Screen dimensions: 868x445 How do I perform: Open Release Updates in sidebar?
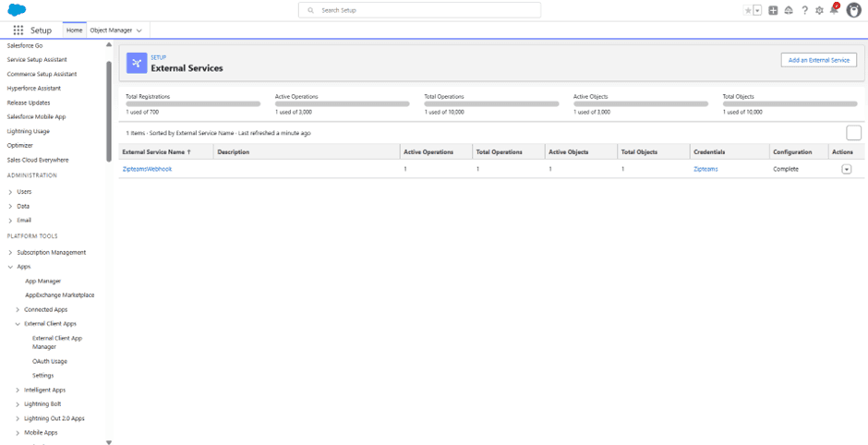(x=29, y=103)
